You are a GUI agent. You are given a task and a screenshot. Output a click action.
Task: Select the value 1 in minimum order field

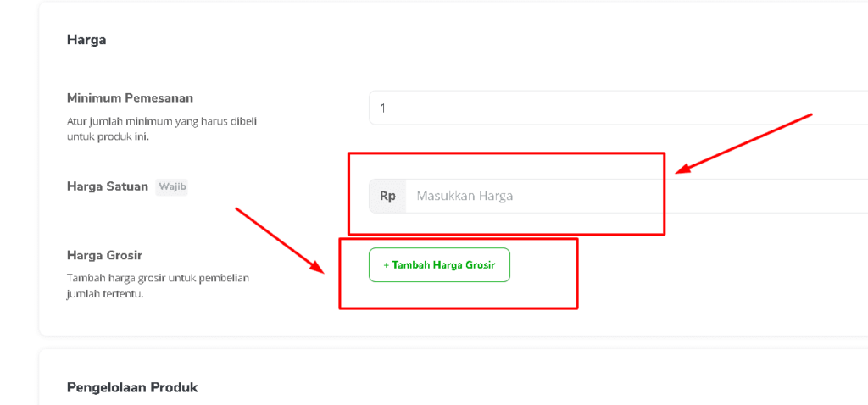point(383,108)
